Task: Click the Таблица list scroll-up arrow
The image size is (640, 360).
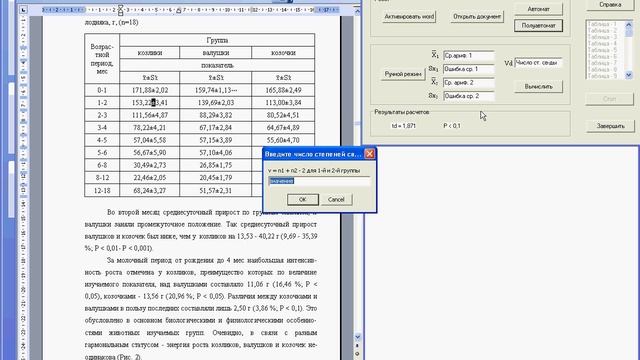Action: (629, 25)
